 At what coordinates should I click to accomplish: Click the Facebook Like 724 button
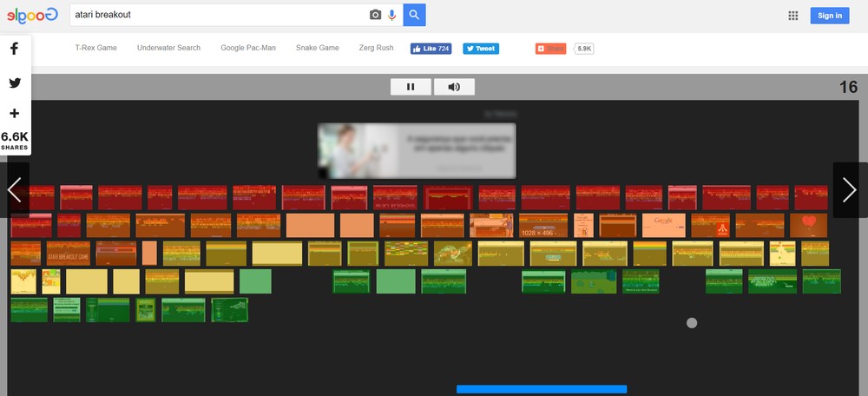pos(431,49)
